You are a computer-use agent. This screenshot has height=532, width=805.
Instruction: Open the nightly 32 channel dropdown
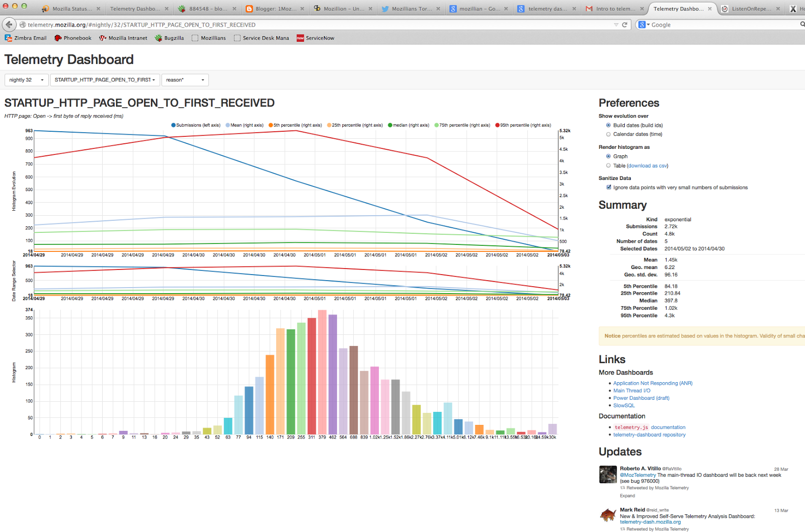(x=26, y=79)
